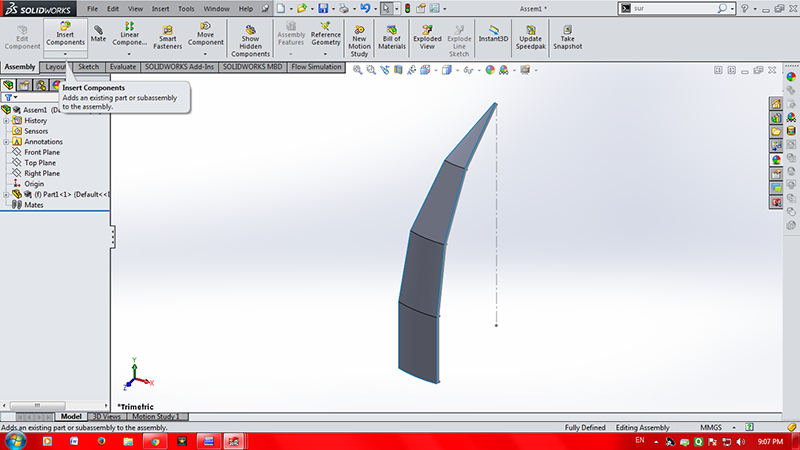Open Appearances tab in task pane
Image resolution: width=800 pixels, height=450 pixels.
click(776, 160)
